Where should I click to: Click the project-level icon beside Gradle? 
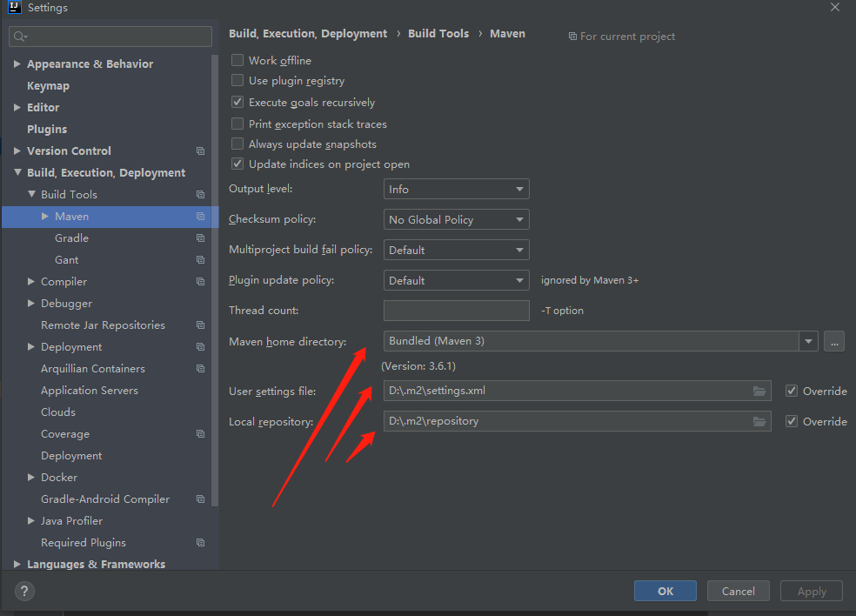click(x=200, y=238)
